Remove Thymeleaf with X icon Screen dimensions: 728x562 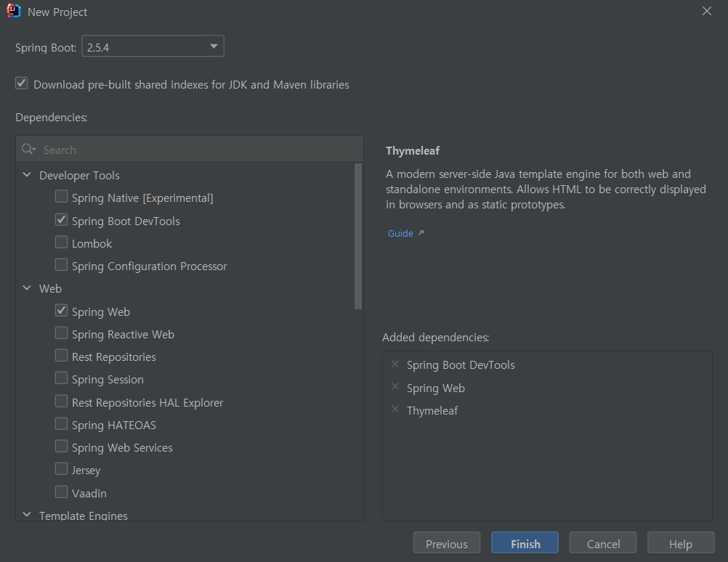(395, 410)
